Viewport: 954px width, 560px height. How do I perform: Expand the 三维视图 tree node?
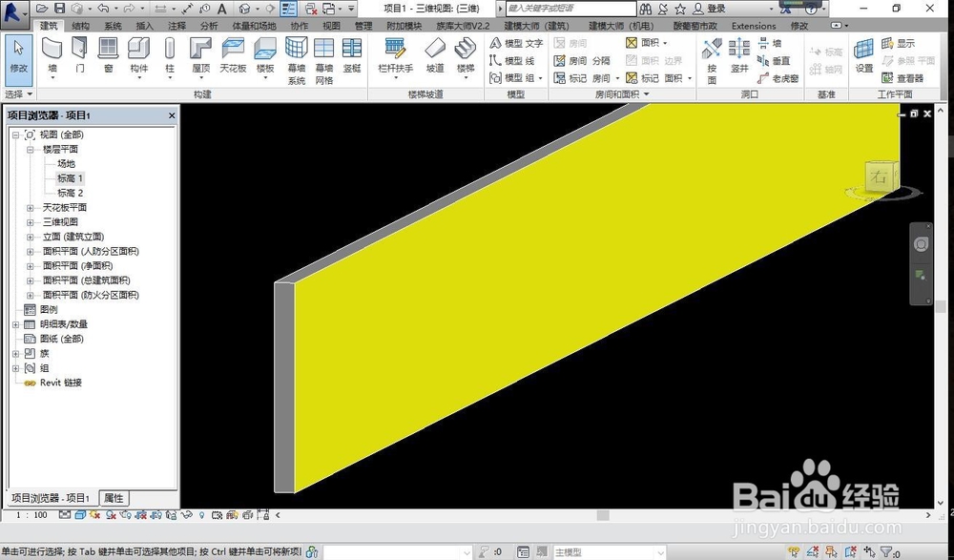(x=30, y=222)
